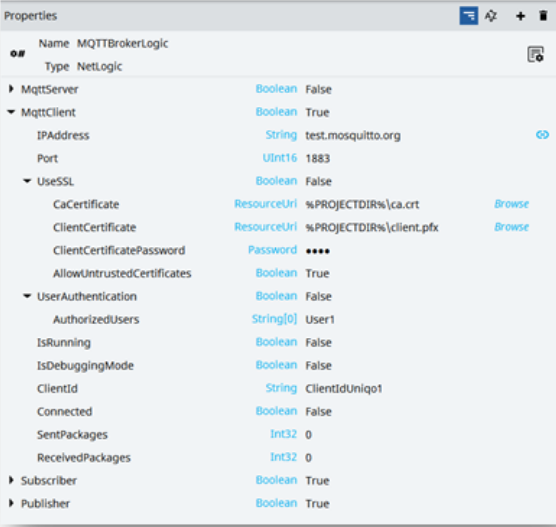556x527 pixels.
Task: Select the ReceivedPackages property label
Action: 84,458
